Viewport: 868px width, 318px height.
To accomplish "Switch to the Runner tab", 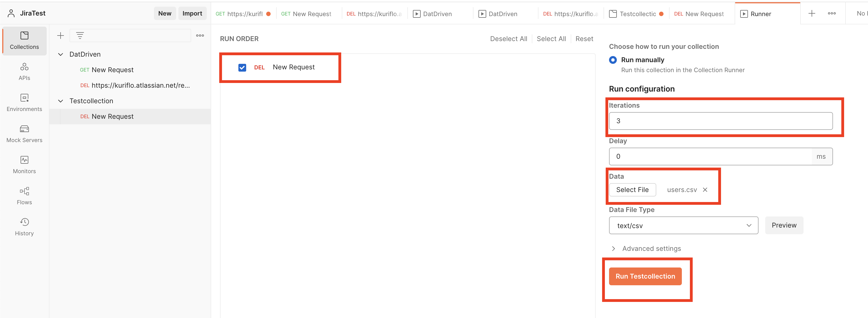I will [760, 14].
